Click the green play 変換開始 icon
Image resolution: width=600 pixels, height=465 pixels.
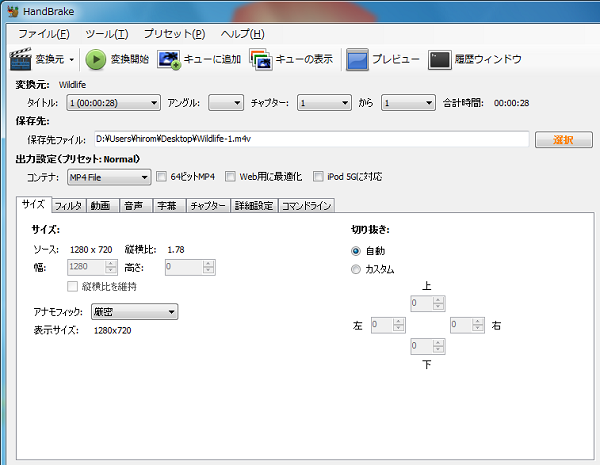(x=95, y=59)
